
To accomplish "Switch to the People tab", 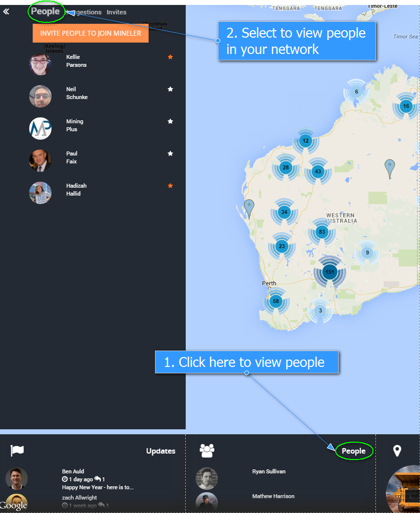I will pyautogui.click(x=46, y=11).
